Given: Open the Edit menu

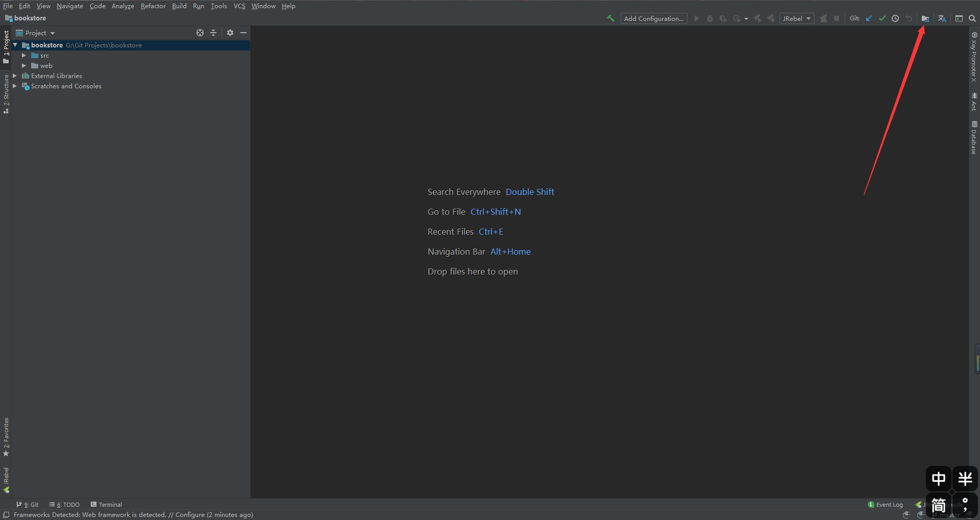Looking at the screenshot, I should click(24, 6).
